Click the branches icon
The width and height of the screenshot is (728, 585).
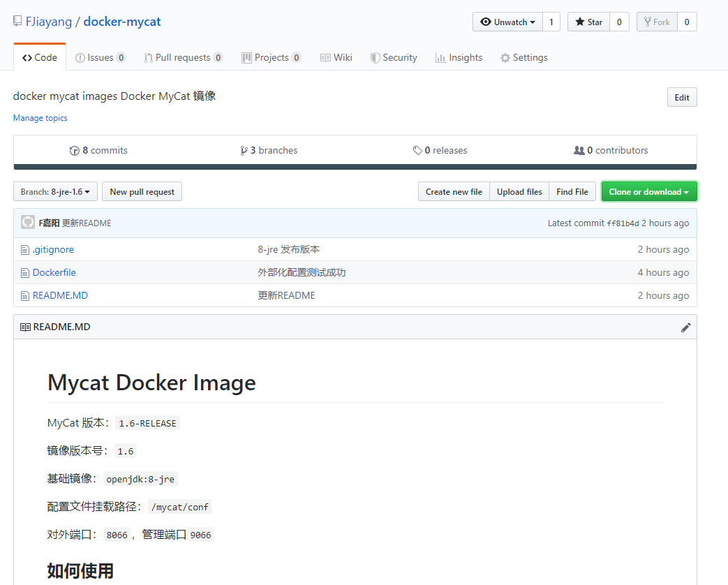(x=244, y=151)
